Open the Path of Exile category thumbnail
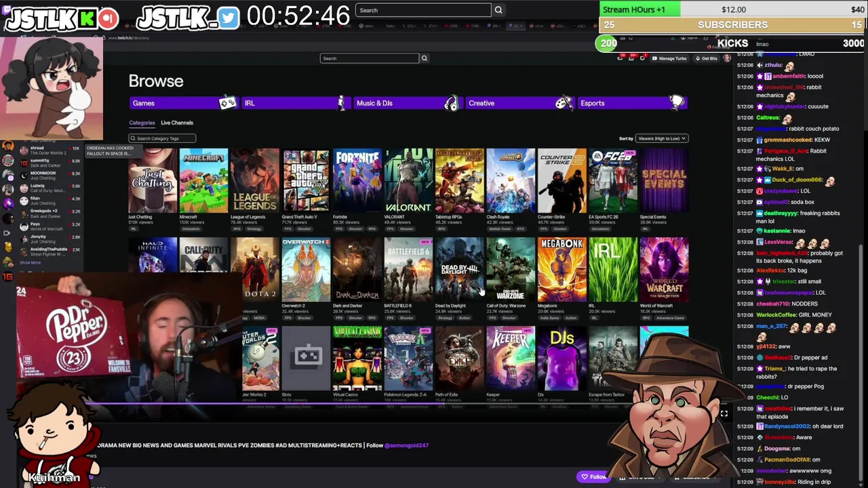This screenshot has width=868, height=488. (x=460, y=358)
